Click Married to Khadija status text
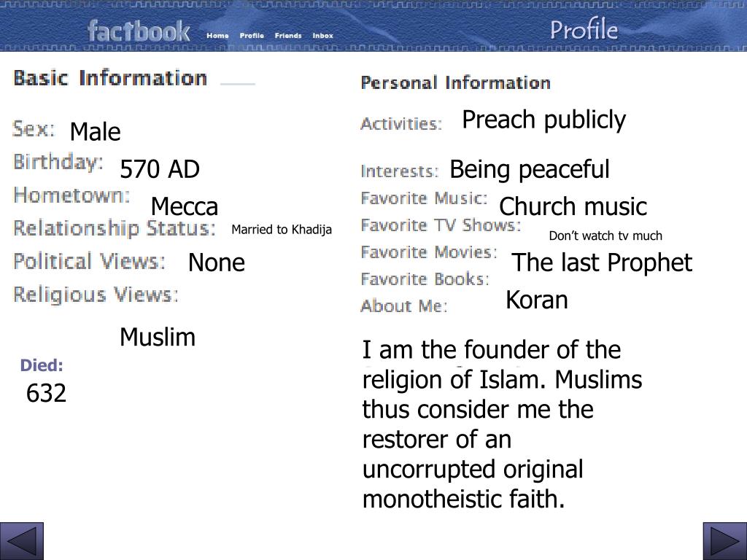 point(282,230)
